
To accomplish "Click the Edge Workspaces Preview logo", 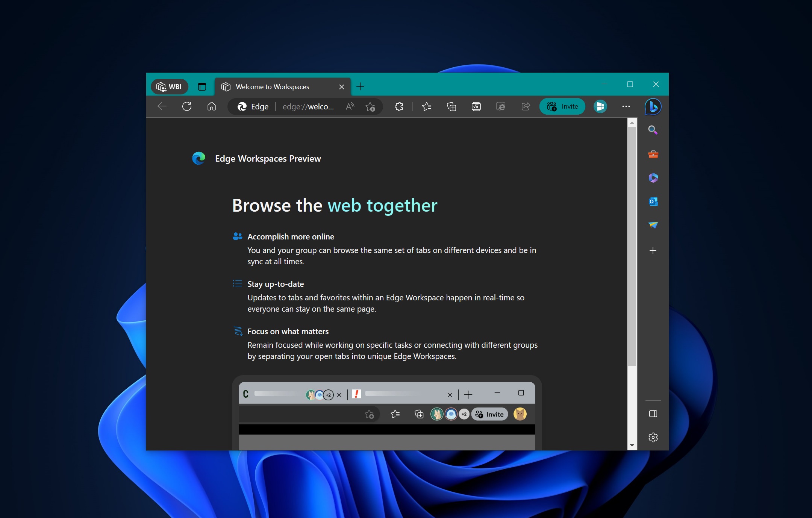I will (x=199, y=158).
